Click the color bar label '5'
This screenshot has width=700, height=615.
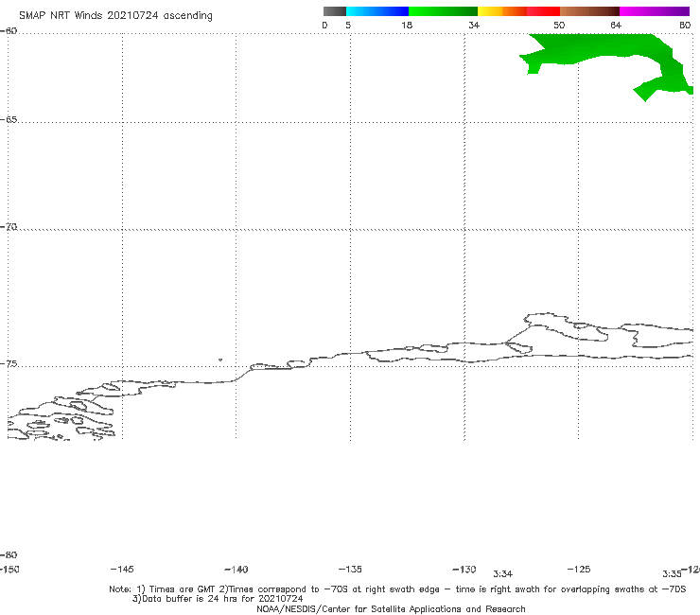[348, 25]
